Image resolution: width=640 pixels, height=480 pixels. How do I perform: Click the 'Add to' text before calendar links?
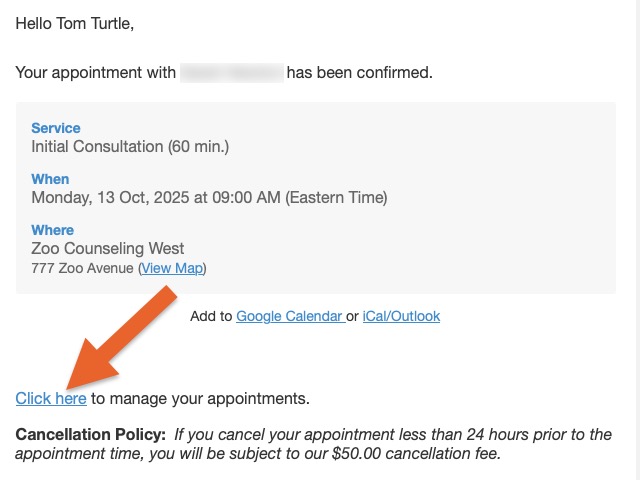click(x=211, y=316)
